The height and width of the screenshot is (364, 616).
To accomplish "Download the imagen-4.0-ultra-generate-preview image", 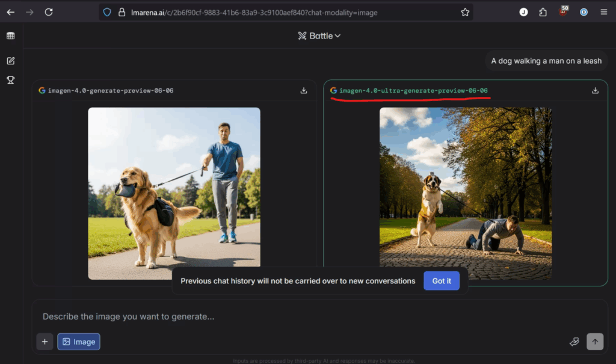I will pyautogui.click(x=595, y=90).
